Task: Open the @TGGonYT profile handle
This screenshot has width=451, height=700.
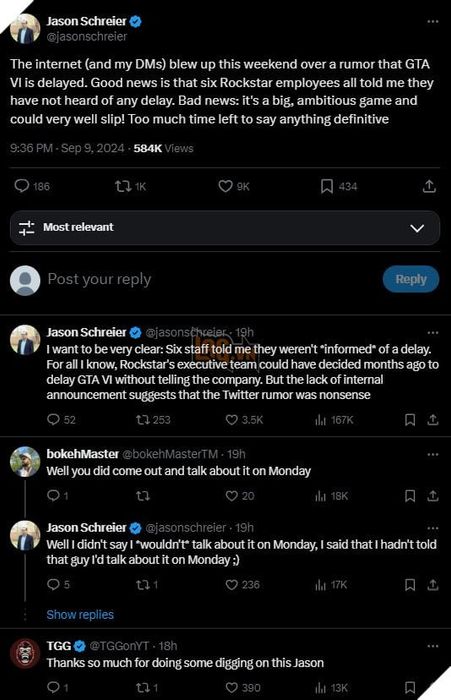Action: click(x=119, y=646)
